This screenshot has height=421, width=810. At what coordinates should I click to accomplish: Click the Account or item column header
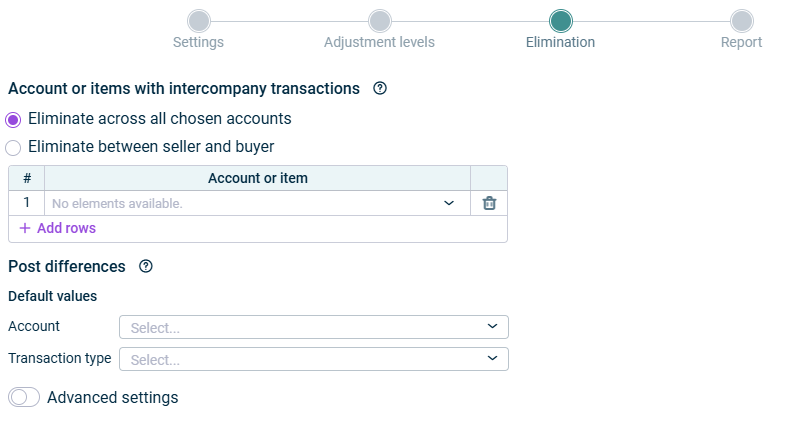(257, 178)
